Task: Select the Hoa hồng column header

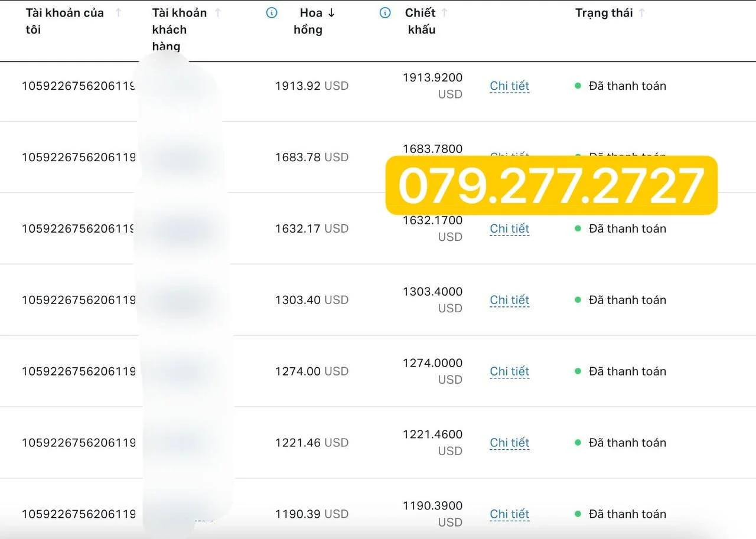Action: 309,21
